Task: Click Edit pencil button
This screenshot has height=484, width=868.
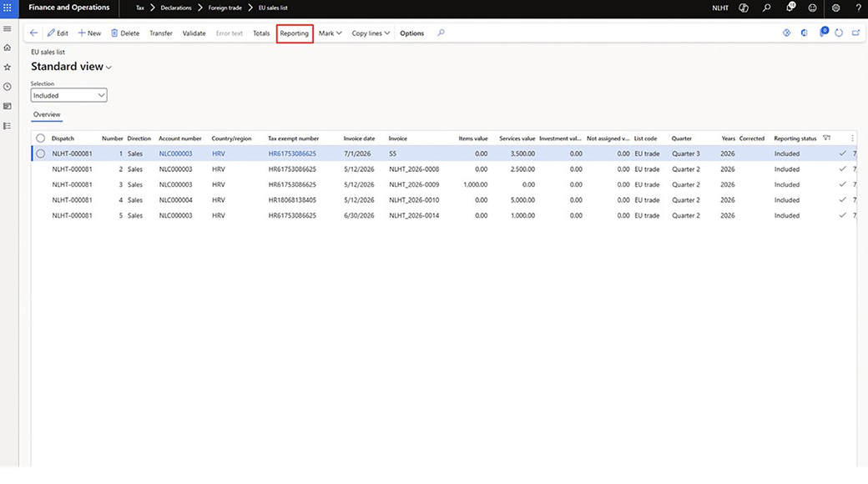Action: point(58,33)
